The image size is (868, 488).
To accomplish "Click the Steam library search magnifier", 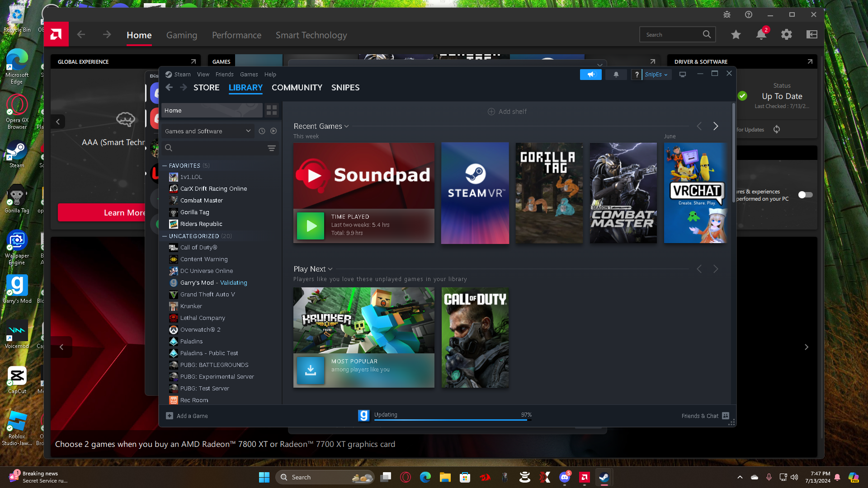I will coord(169,148).
